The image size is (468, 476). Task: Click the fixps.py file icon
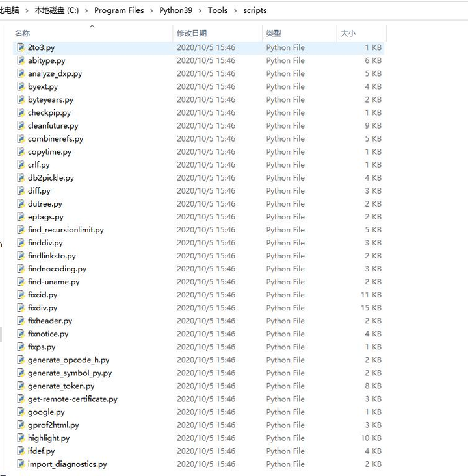point(21,347)
